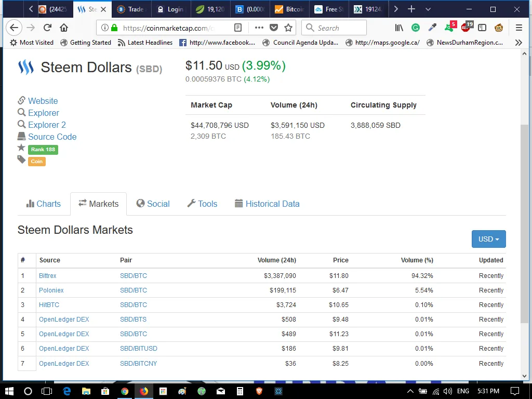Viewport: 532px width, 399px height.
Task: Open the Facebook bookmark
Action: [217, 43]
